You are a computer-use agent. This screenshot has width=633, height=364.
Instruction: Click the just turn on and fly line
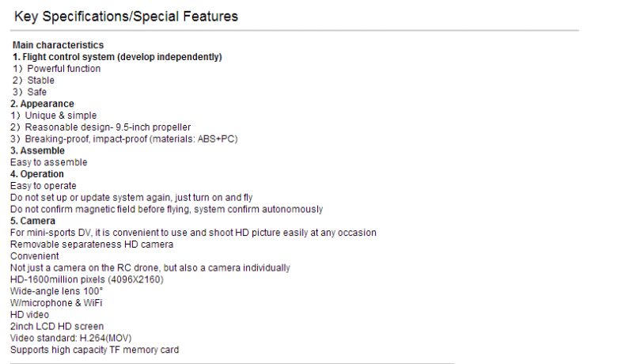pyautogui.click(x=131, y=197)
